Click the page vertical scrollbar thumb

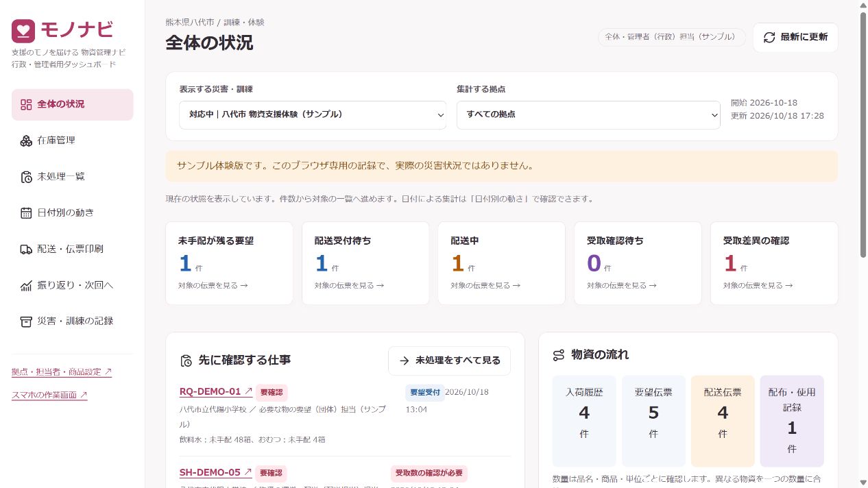(863, 135)
